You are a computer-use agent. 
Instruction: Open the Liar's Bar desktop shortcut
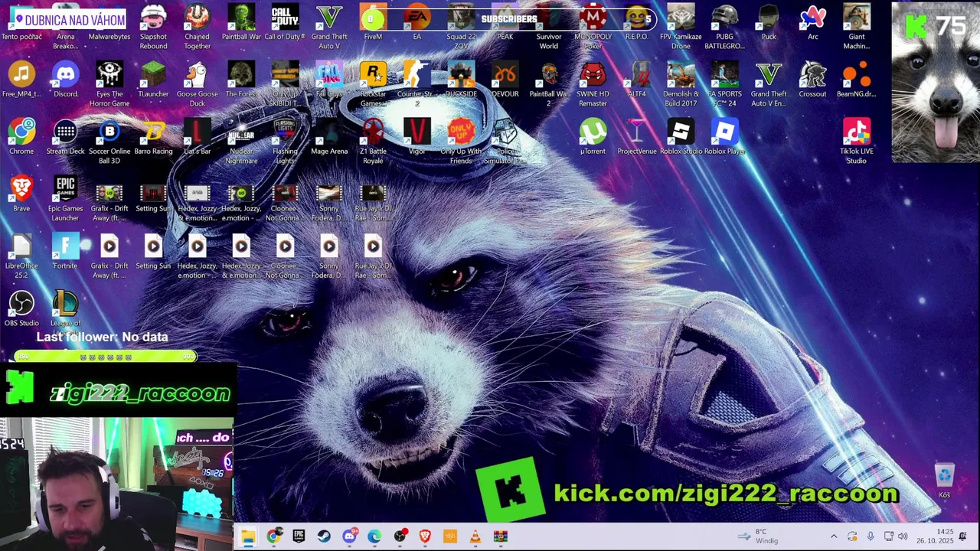[197, 138]
